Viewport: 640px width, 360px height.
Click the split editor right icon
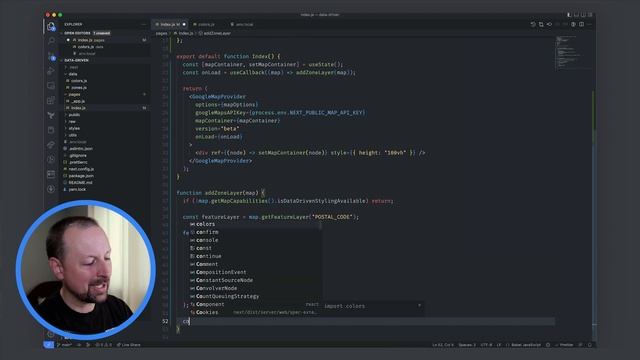coord(582,24)
